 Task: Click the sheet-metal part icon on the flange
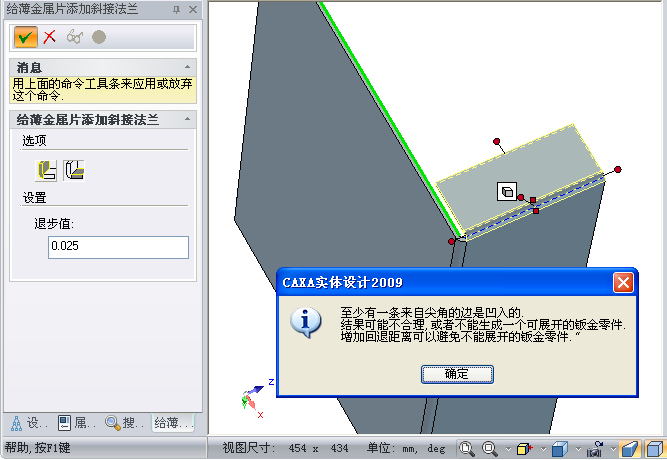pos(507,191)
